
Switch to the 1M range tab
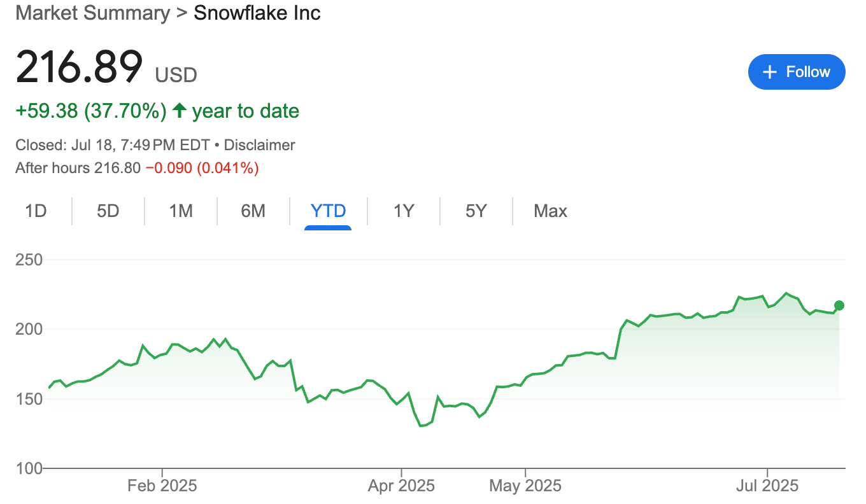point(181,211)
